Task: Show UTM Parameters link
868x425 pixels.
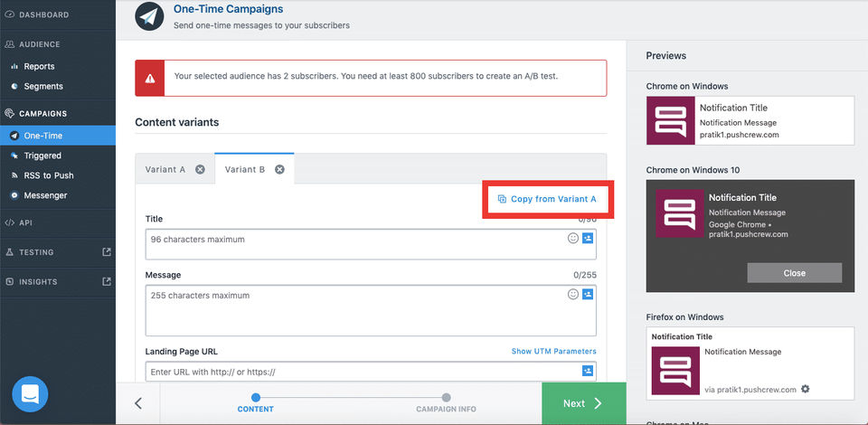Action: click(553, 351)
